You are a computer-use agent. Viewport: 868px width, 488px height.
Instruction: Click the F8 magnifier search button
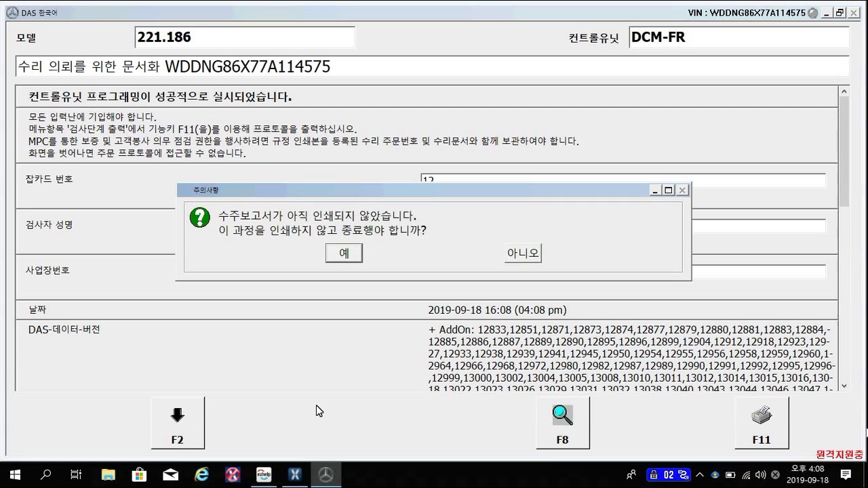tap(562, 423)
